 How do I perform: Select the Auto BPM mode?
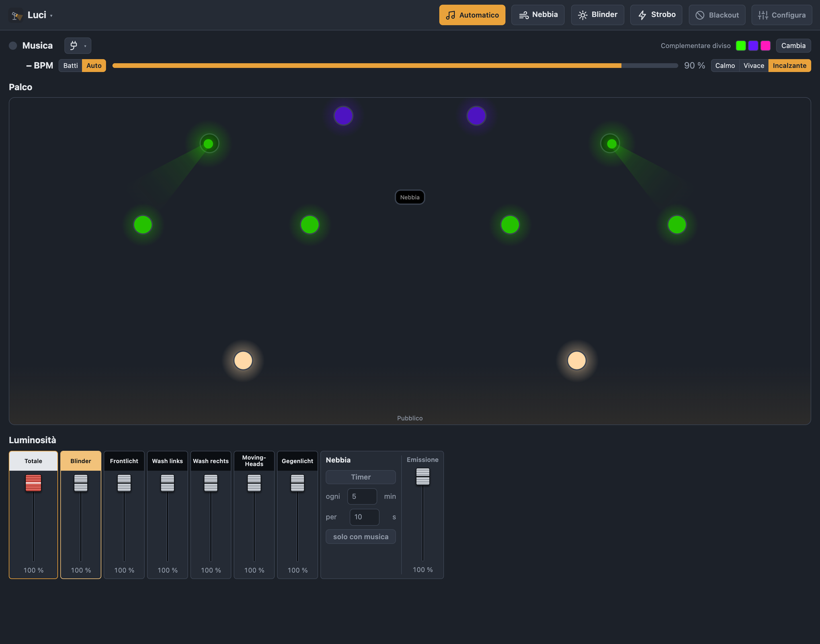tap(94, 66)
